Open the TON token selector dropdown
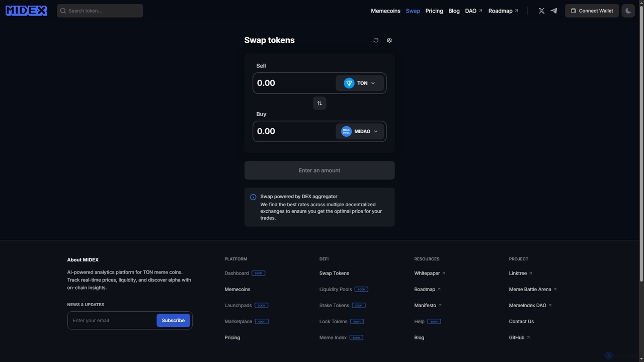Image resolution: width=644 pixels, height=362 pixels. [360, 83]
